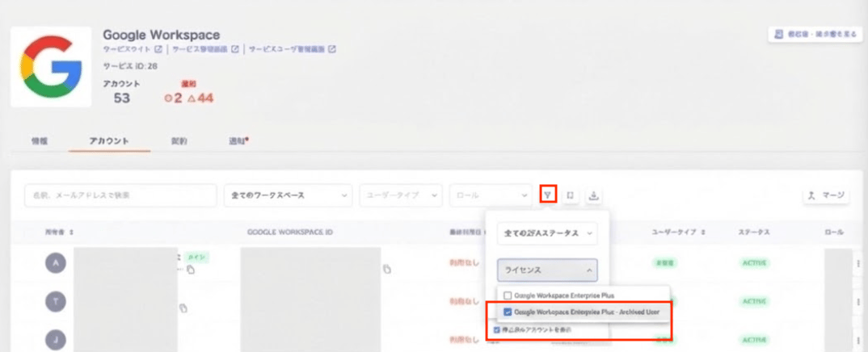Image resolution: width=868 pixels, height=352 pixels.
Task: Click the avatar circle labeled A
Action: (x=55, y=263)
